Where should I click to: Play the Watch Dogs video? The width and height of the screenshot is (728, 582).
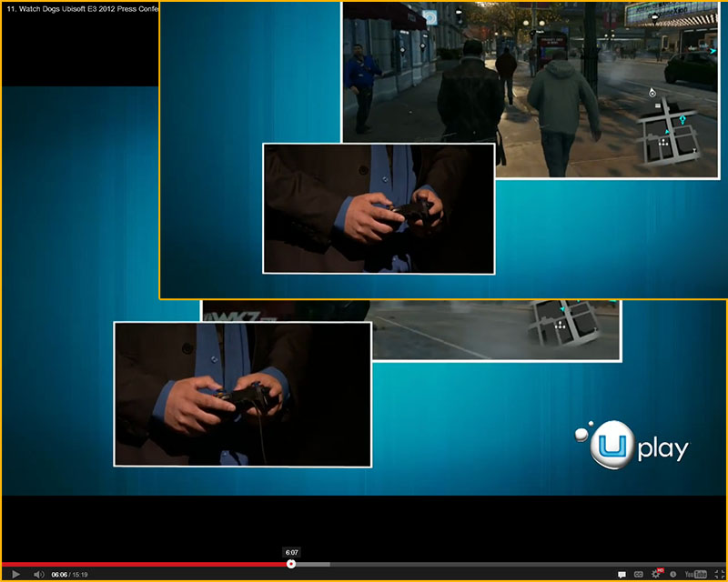point(15,575)
